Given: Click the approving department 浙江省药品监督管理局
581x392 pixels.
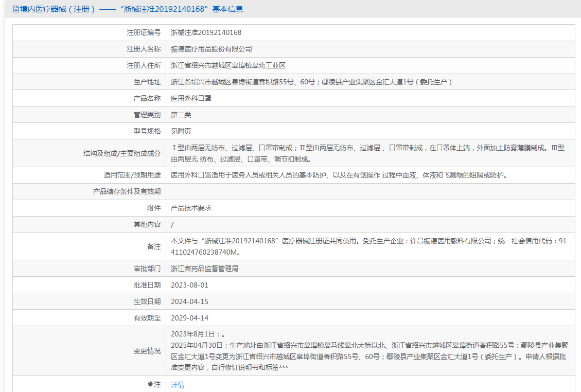Looking at the screenshot, I should 204,269.
